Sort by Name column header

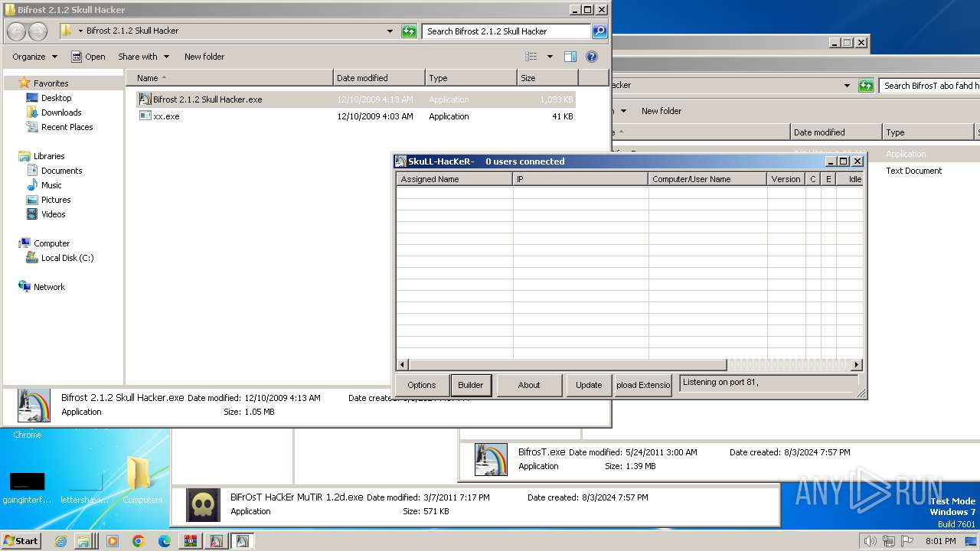(x=229, y=78)
